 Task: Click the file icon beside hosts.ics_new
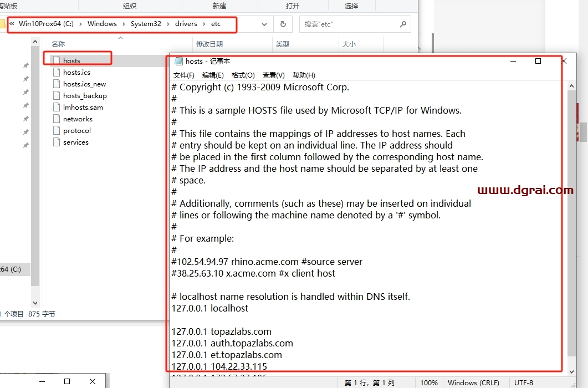[57, 84]
